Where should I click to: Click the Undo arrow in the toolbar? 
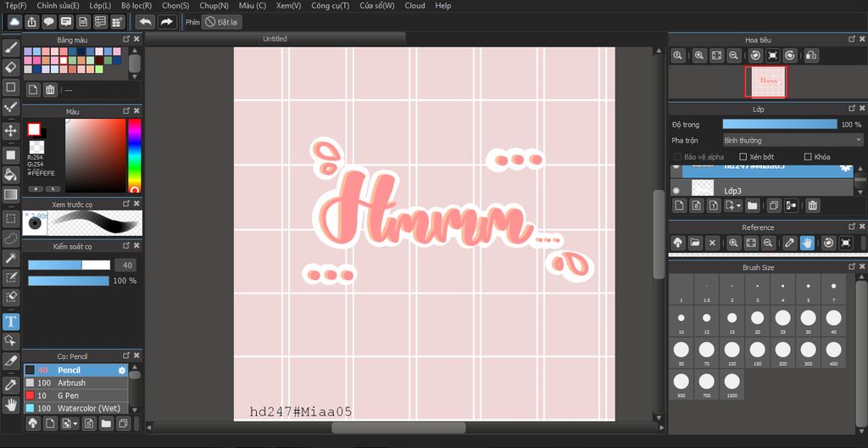click(146, 21)
